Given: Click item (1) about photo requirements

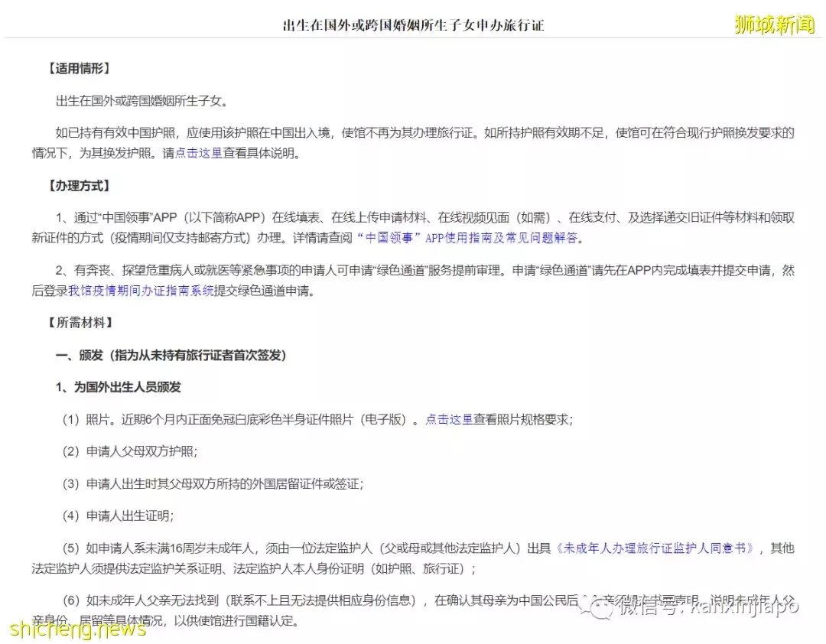Looking at the screenshot, I should tap(229, 419).
